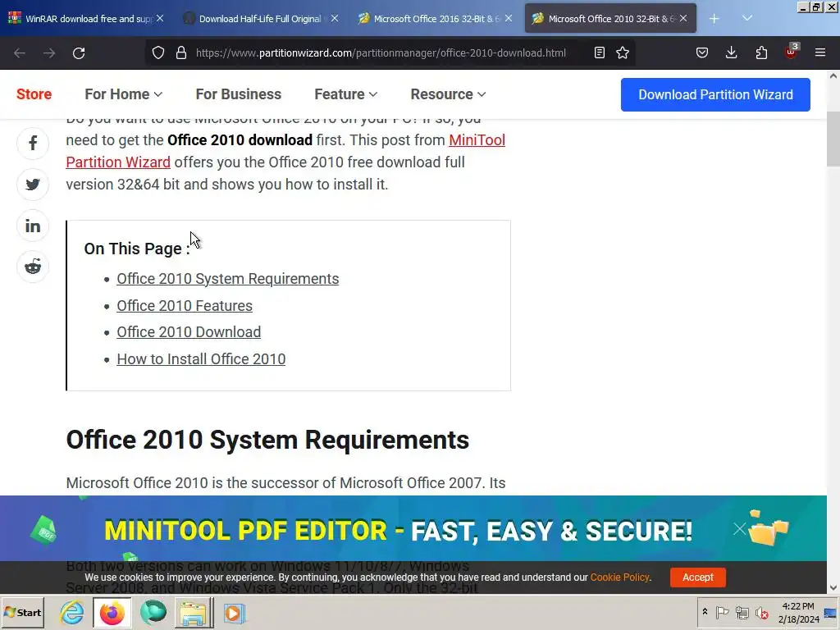The height and width of the screenshot is (630, 840).
Task: Open the Store page
Action: tap(34, 94)
